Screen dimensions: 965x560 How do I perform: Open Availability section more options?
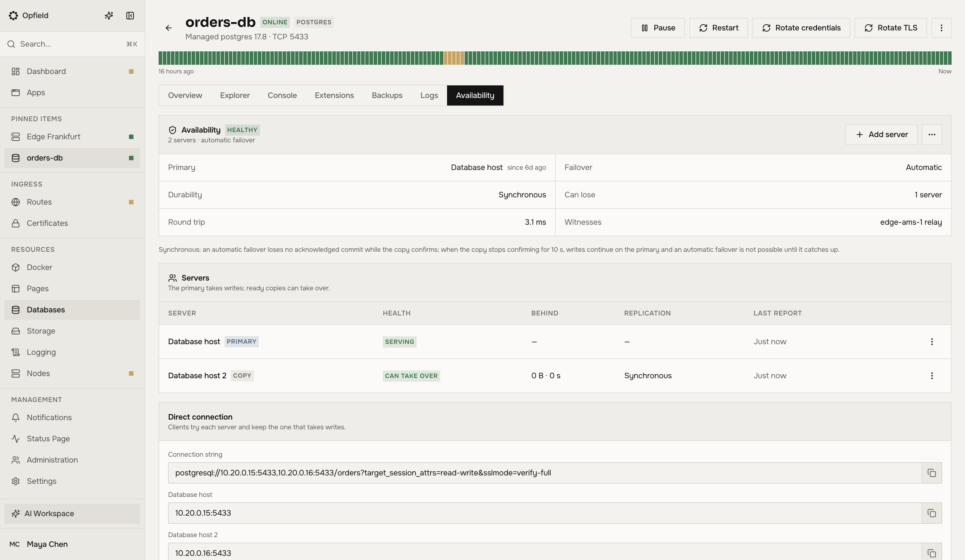click(932, 134)
